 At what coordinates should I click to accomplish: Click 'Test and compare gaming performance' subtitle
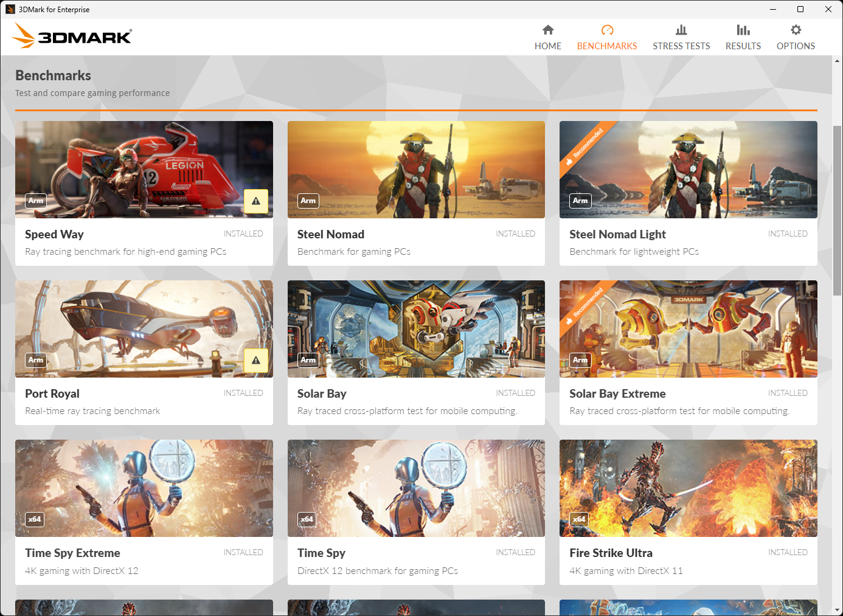[x=92, y=93]
